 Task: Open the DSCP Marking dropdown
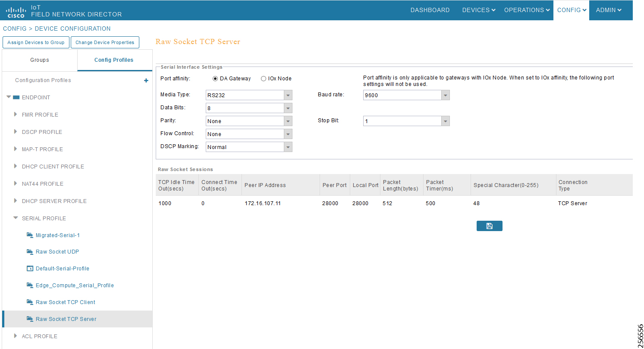(x=288, y=147)
